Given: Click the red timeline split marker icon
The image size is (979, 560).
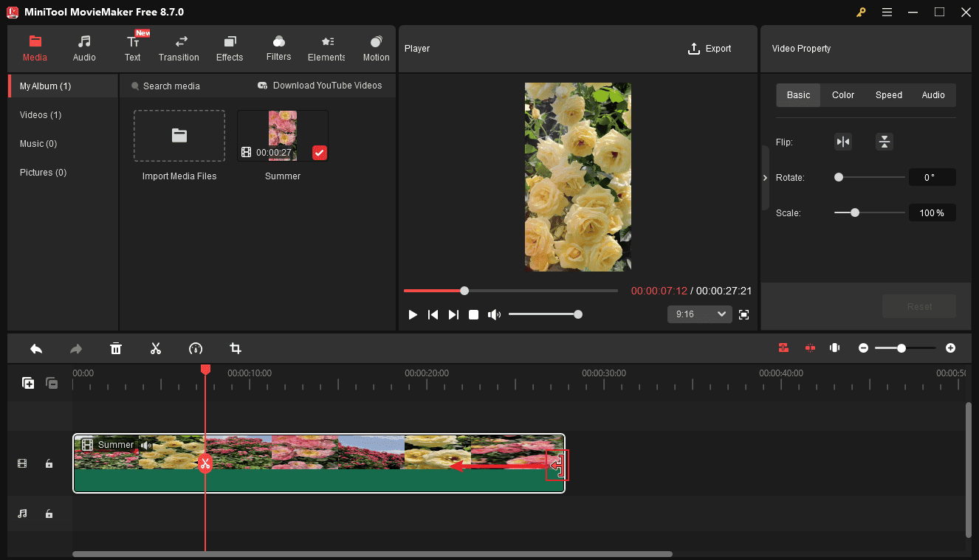Looking at the screenshot, I should (x=810, y=348).
